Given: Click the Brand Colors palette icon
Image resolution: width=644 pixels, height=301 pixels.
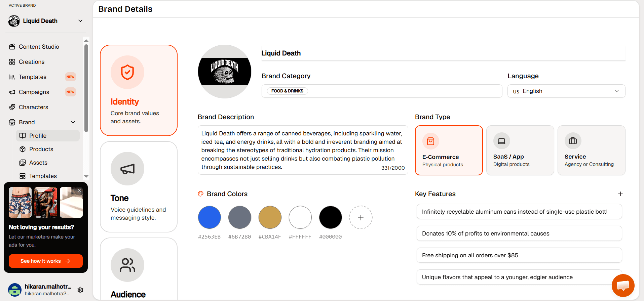Looking at the screenshot, I should pyautogui.click(x=201, y=194).
